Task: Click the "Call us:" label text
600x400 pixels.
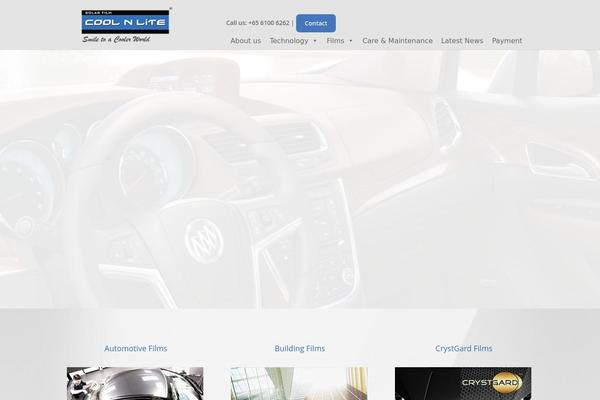Action: pos(236,23)
